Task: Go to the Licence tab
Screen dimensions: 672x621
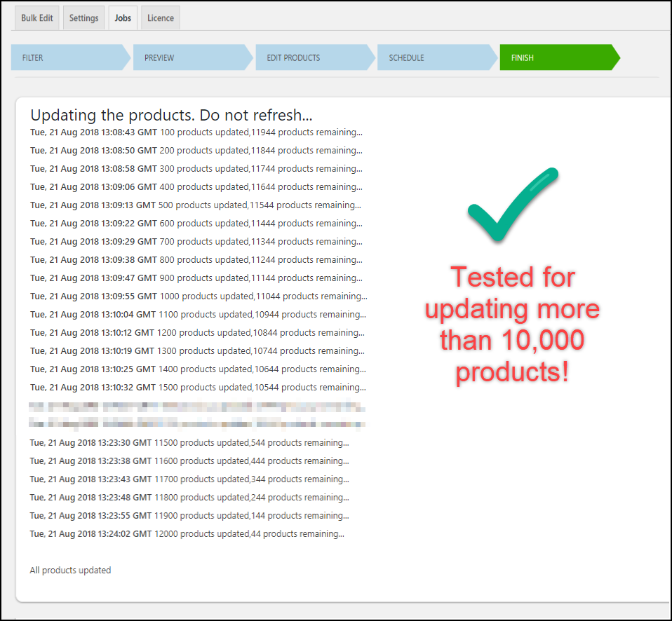Action: 161,18
